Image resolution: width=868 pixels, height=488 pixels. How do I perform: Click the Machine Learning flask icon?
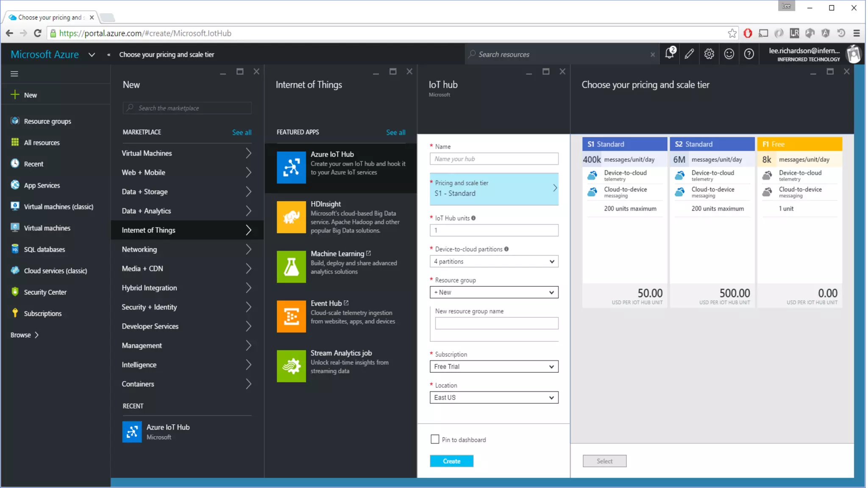point(291,266)
